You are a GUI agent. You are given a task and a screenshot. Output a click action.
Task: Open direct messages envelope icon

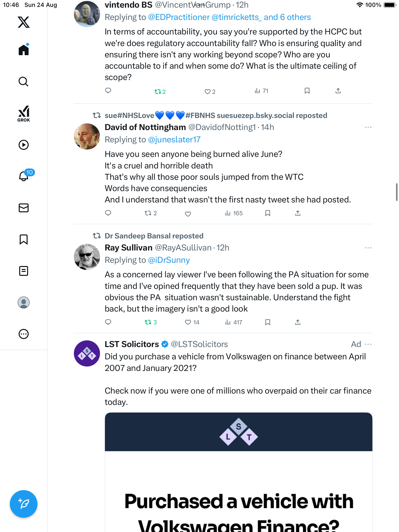click(x=24, y=208)
